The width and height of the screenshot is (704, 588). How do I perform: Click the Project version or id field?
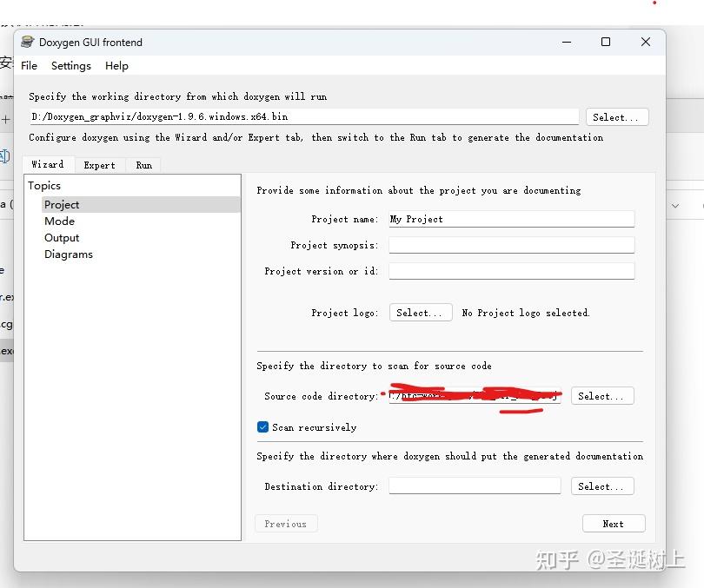pyautogui.click(x=511, y=271)
